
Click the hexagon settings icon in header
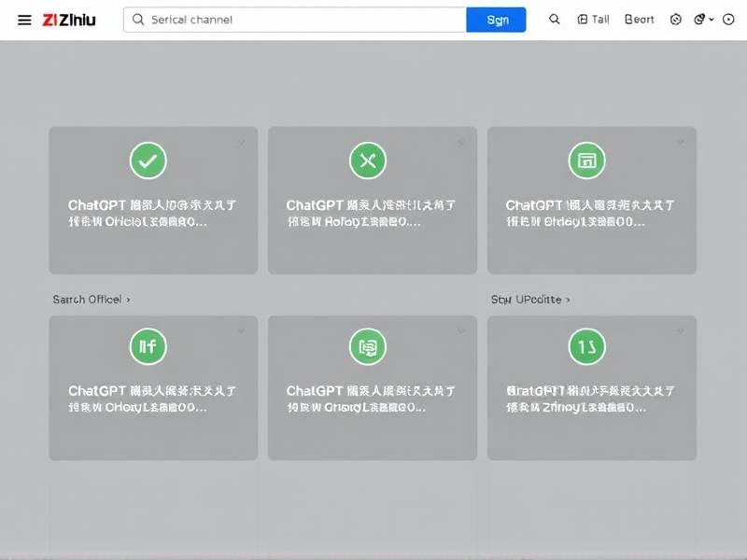point(676,20)
